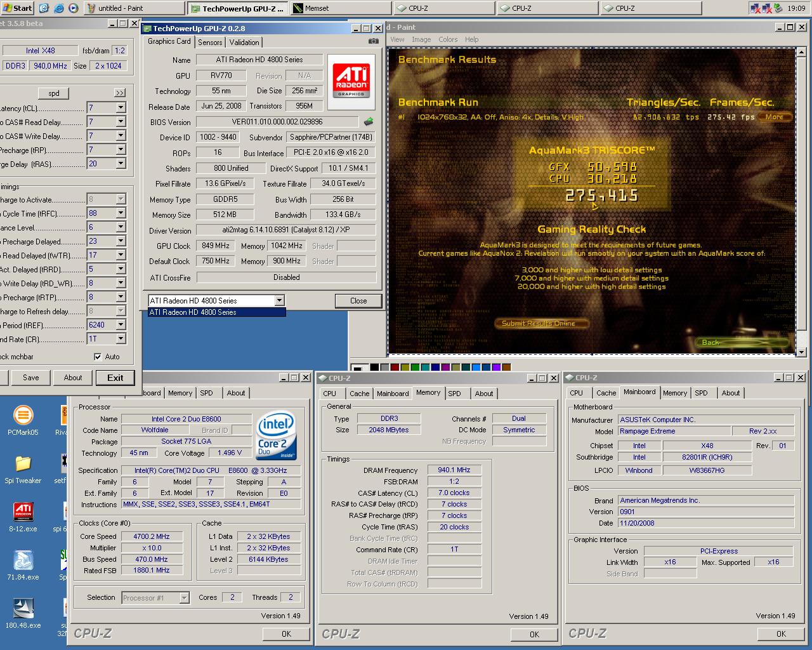Open the RAS Precharge (tRP) dropdown in Memset
The image size is (812, 650).
click(x=121, y=150)
